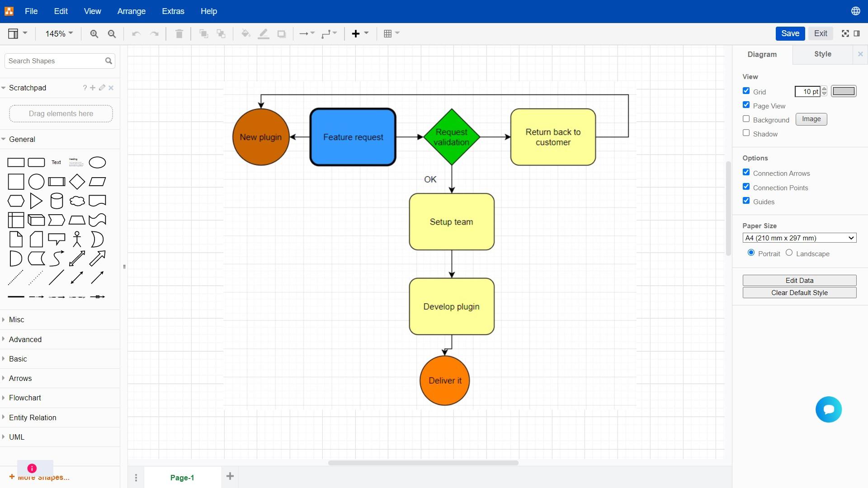Switch to the Style tab
Image resolution: width=868 pixels, height=488 pixels.
point(822,54)
